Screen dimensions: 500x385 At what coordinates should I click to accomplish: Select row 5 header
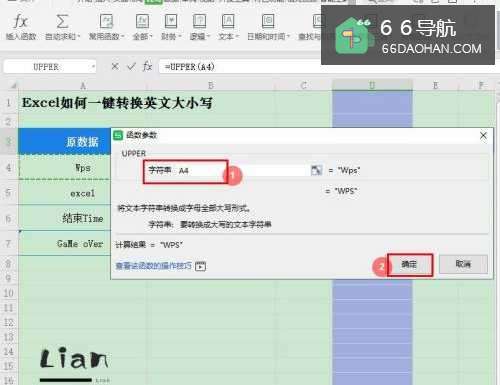pyautogui.click(x=9, y=193)
